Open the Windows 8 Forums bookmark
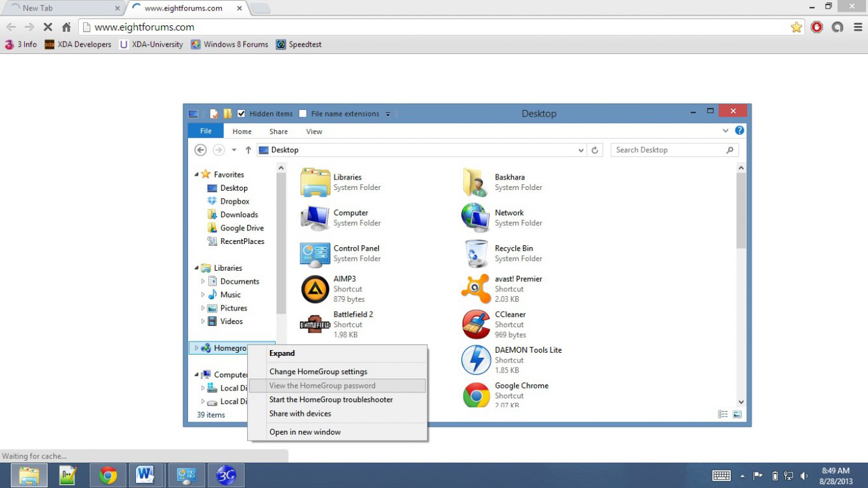Image resolution: width=868 pixels, height=488 pixels. [230, 44]
